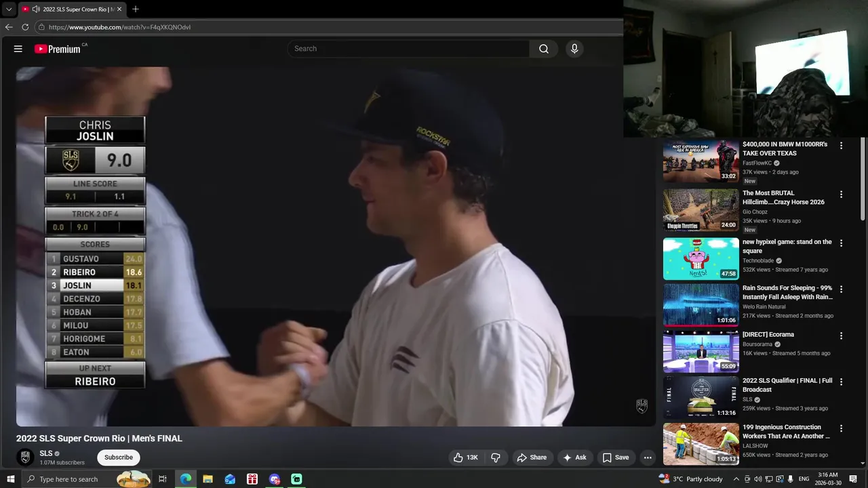Open File Explorer from taskbar

(x=208, y=479)
